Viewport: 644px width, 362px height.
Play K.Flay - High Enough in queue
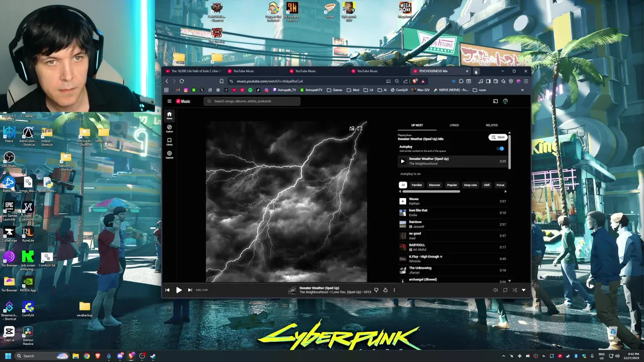tap(453, 259)
